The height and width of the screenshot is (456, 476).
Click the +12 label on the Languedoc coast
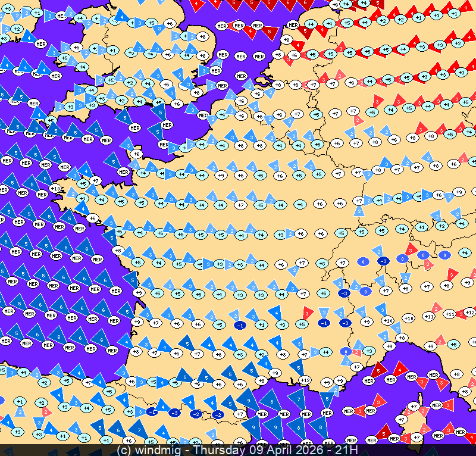[x=305, y=380]
